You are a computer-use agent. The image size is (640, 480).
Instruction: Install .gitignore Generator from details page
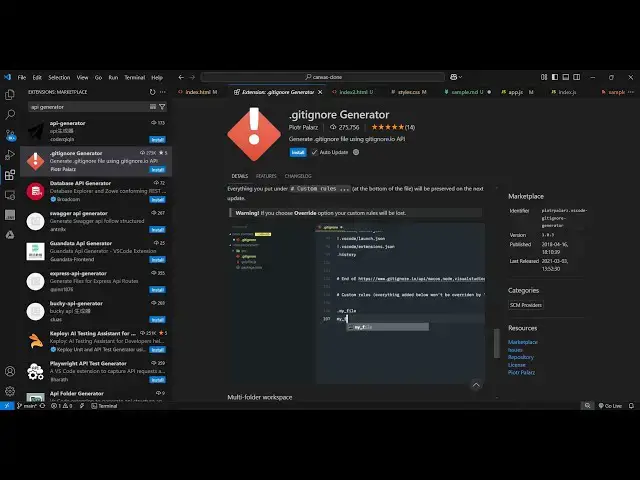(x=298, y=152)
